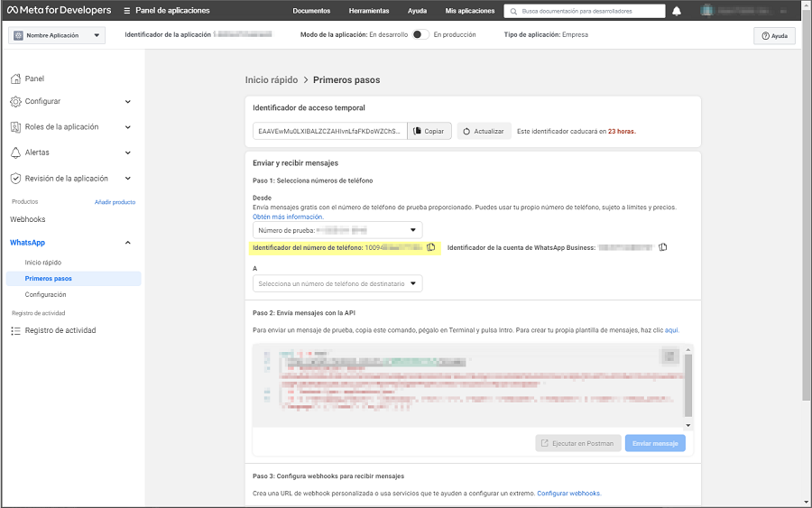Open the Panel page in sidebar
Screen dimensions: 812x508
click(34, 79)
